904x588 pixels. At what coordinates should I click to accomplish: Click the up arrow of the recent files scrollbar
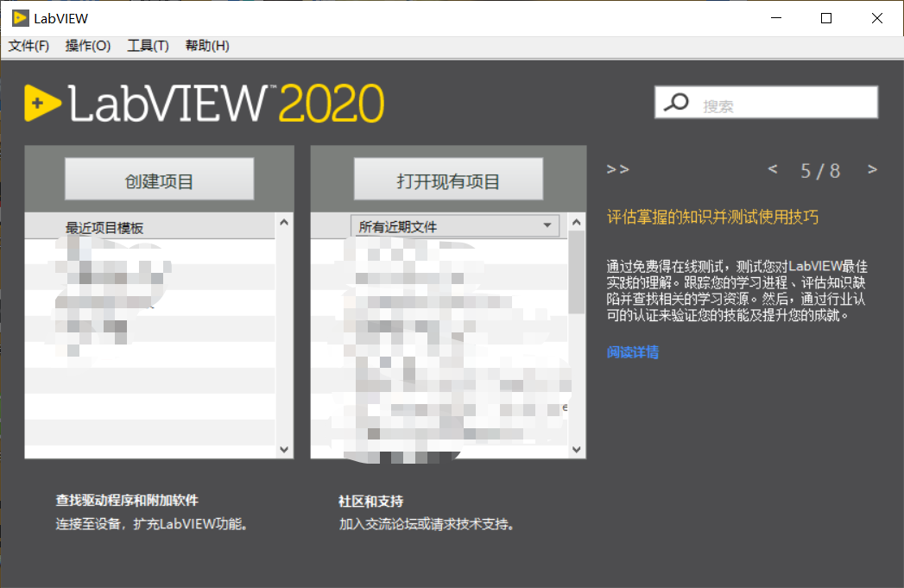577,222
